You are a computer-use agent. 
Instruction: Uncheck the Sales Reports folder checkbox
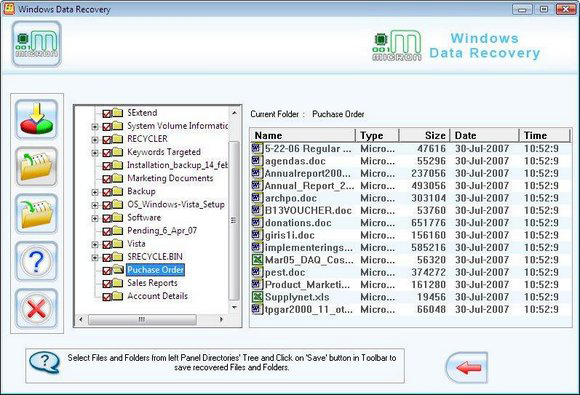click(107, 284)
